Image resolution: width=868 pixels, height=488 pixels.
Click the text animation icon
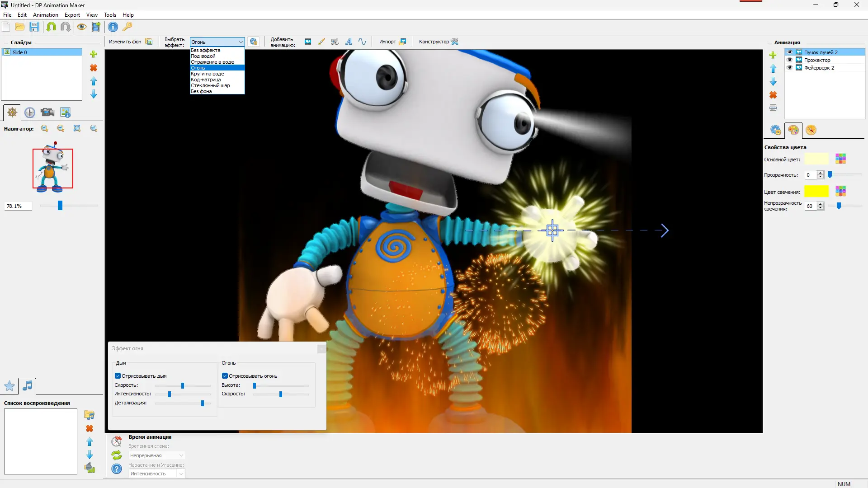click(x=349, y=42)
